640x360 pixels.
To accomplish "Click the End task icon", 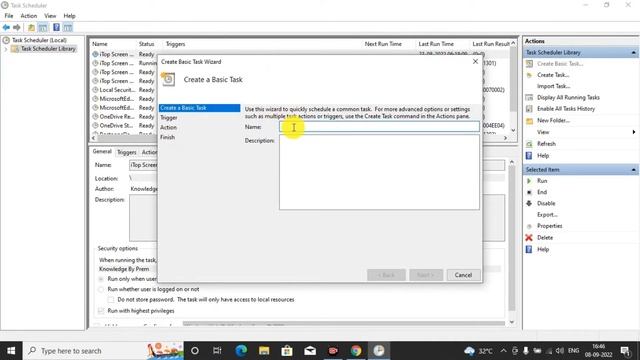I will click(529, 192).
